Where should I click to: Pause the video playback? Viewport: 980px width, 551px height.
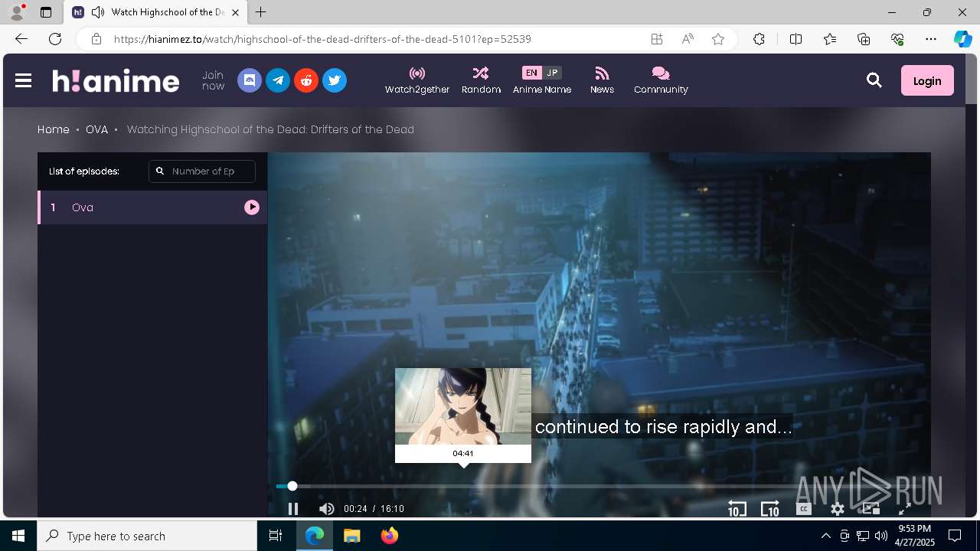click(x=293, y=509)
